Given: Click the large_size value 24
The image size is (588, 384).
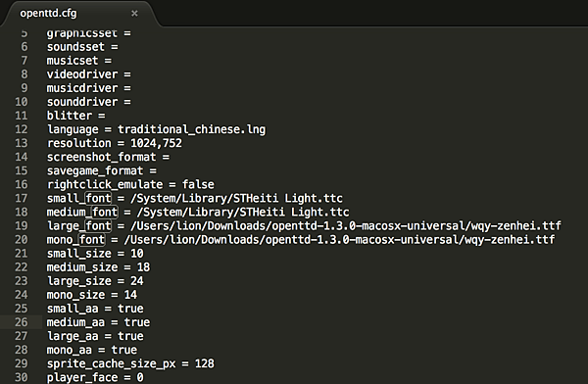Looking at the screenshot, I should click(x=137, y=281).
